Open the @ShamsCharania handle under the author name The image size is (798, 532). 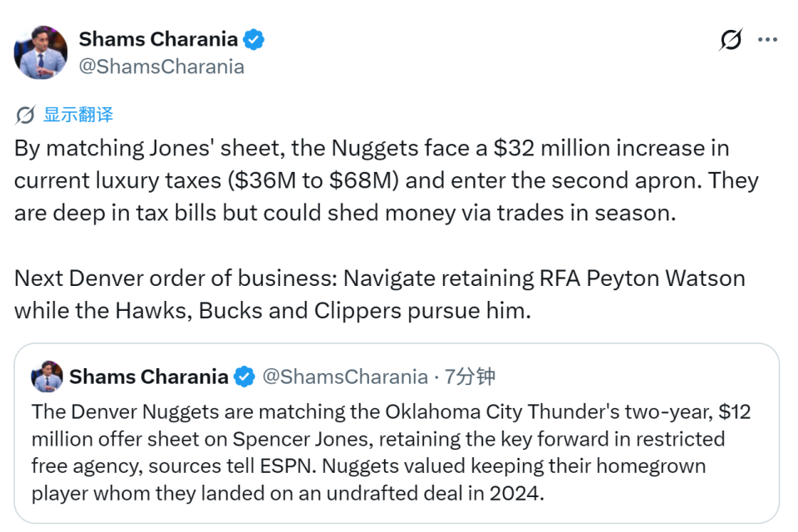click(x=161, y=66)
